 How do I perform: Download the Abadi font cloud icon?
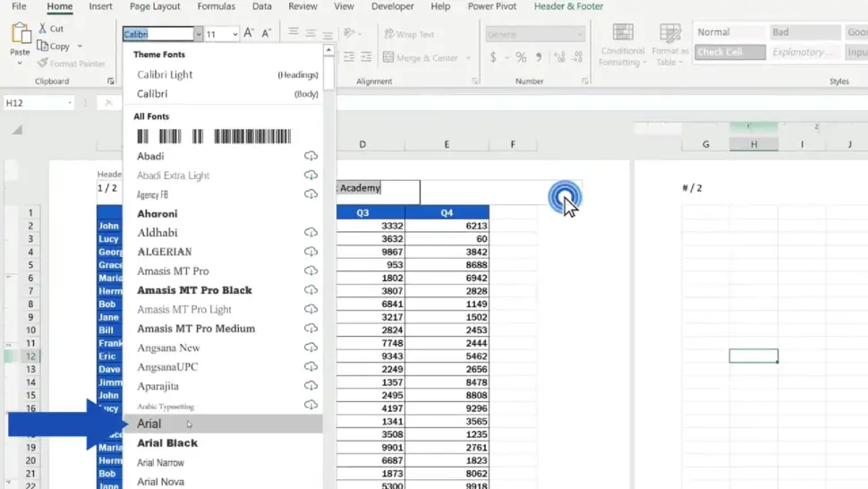(311, 156)
